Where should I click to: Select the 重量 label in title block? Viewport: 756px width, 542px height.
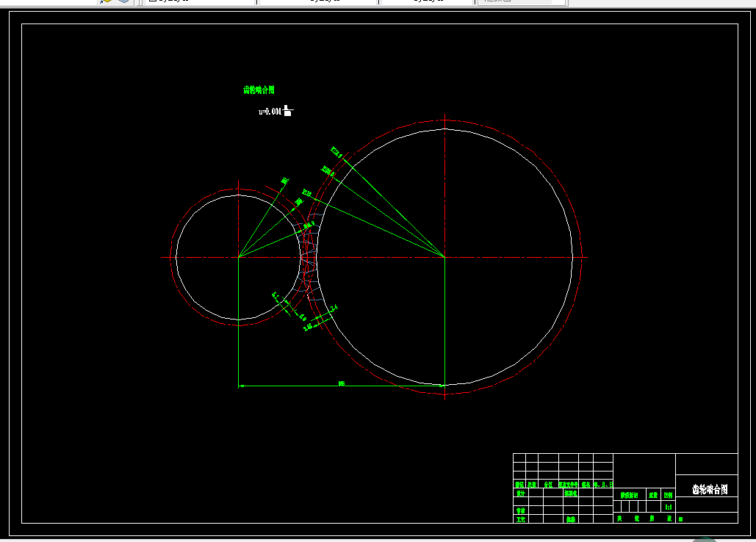653,495
